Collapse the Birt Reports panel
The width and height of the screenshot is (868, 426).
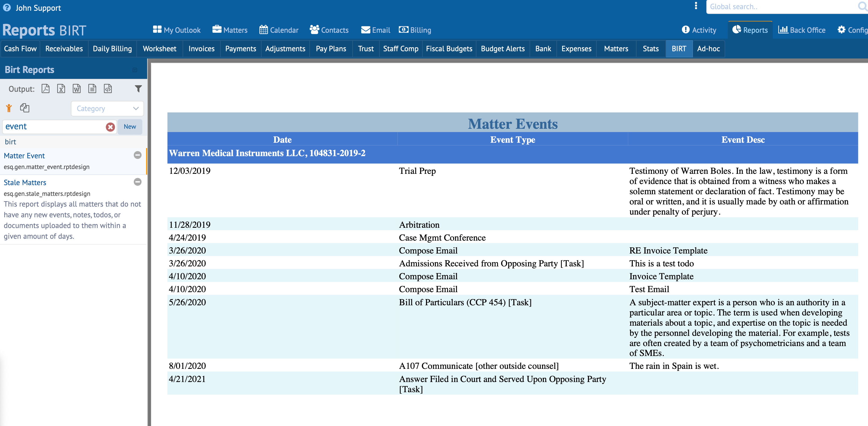135,70
